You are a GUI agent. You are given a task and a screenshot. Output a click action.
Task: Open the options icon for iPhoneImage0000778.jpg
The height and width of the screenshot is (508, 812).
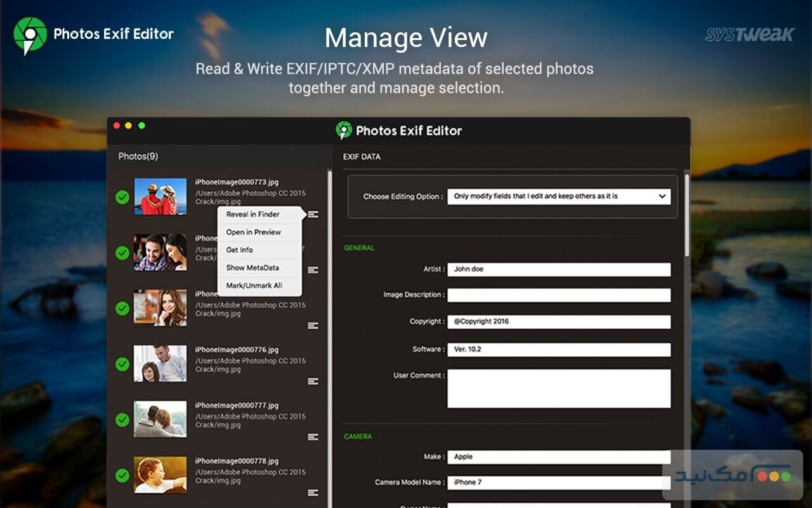(x=313, y=491)
